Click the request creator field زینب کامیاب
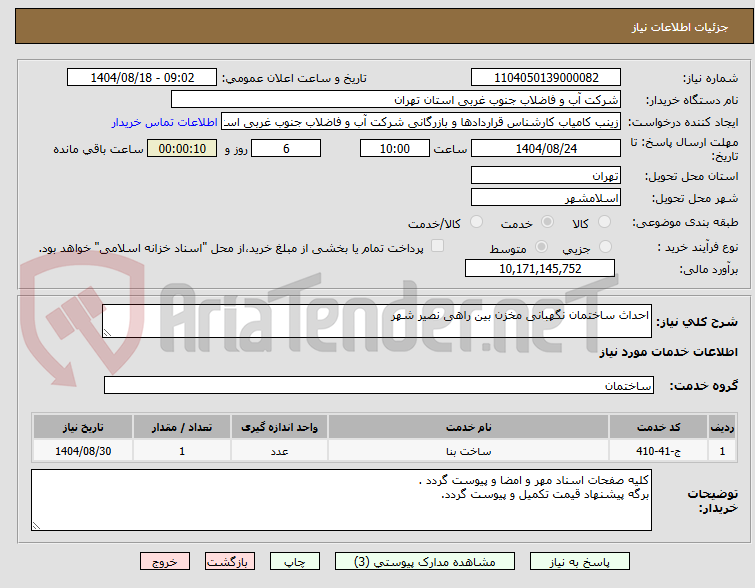Screen dimensions: 755x588 421,122
